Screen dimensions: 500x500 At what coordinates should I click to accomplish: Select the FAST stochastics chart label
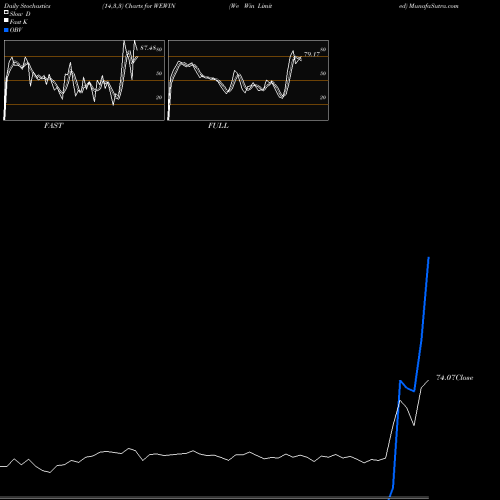[x=53, y=126]
